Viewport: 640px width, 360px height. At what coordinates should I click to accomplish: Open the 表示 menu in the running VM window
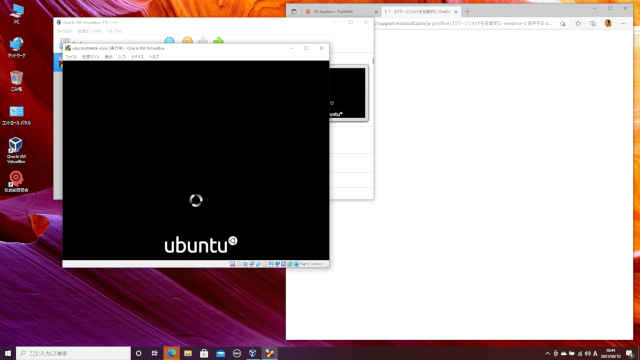108,57
